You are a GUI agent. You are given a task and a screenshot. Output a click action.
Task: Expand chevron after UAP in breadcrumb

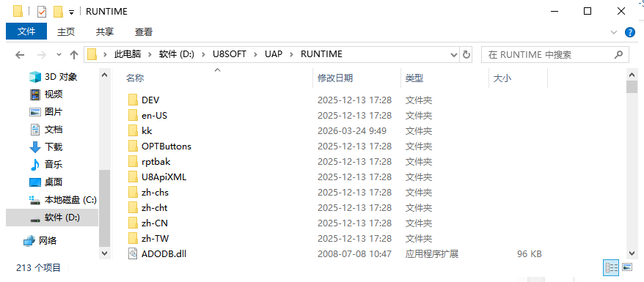(x=292, y=54)
